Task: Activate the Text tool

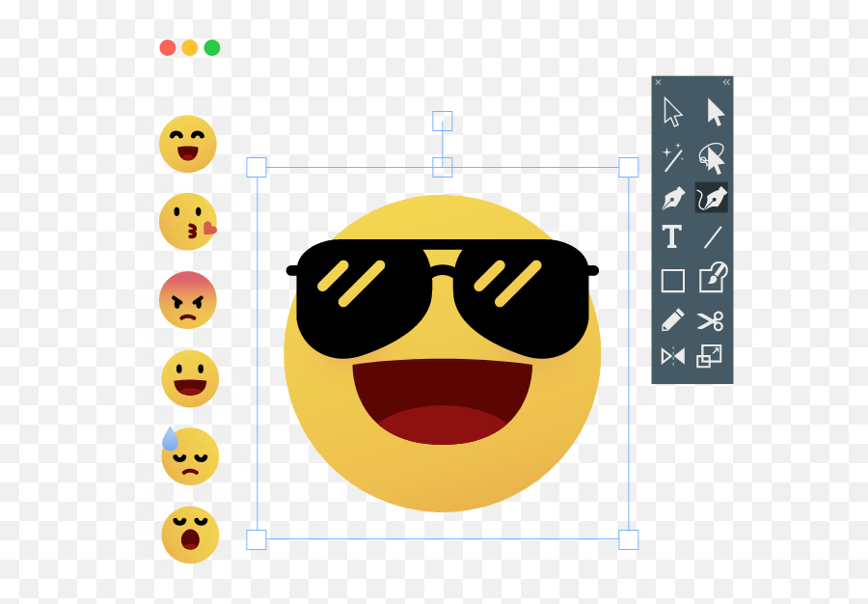Action: point(670,237)
